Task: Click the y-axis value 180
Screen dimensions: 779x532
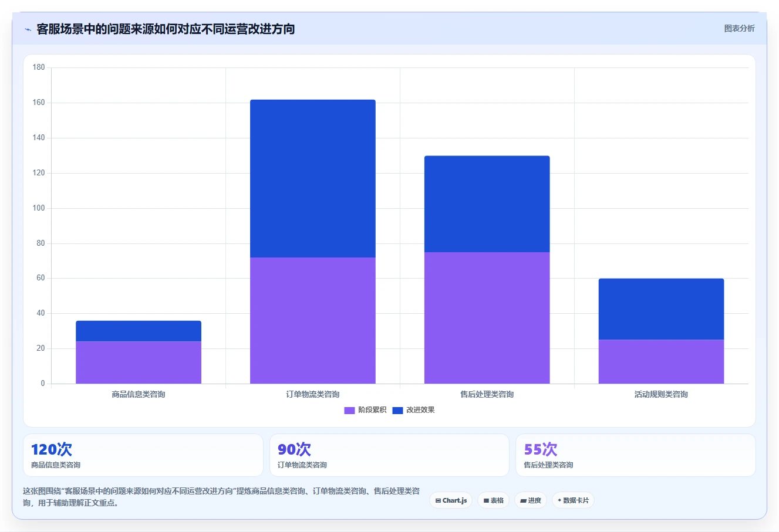Action: (x=39, y=67)
